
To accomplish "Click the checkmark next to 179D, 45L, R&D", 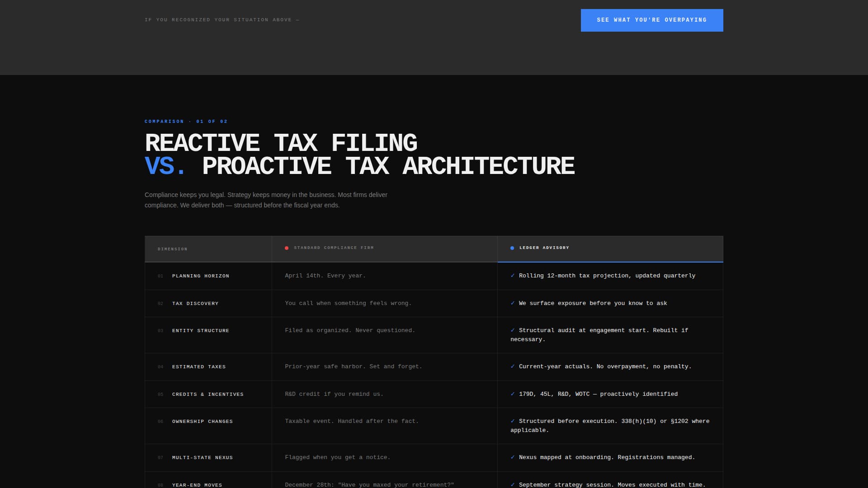I will tap(513, 394).
